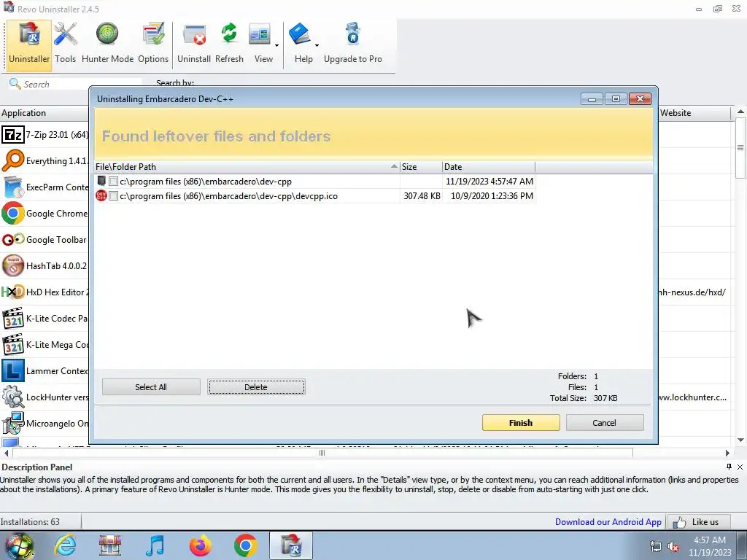Select Lammer Context icon in list

click(x=13, y=370)
